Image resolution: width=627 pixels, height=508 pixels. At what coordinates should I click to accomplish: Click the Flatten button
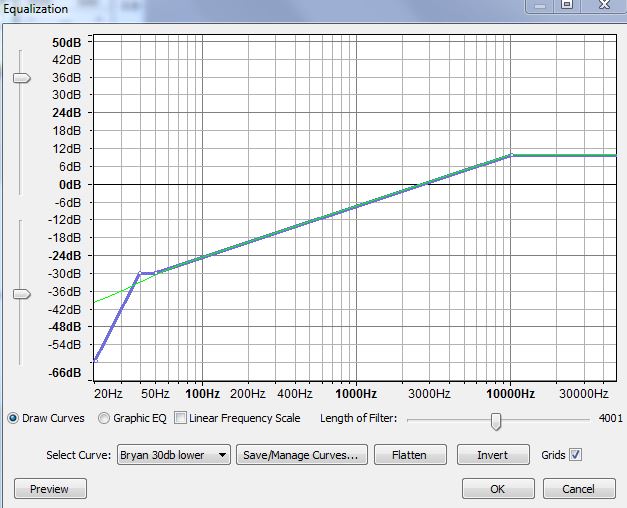pyautogui.click(x=410, y=455)
